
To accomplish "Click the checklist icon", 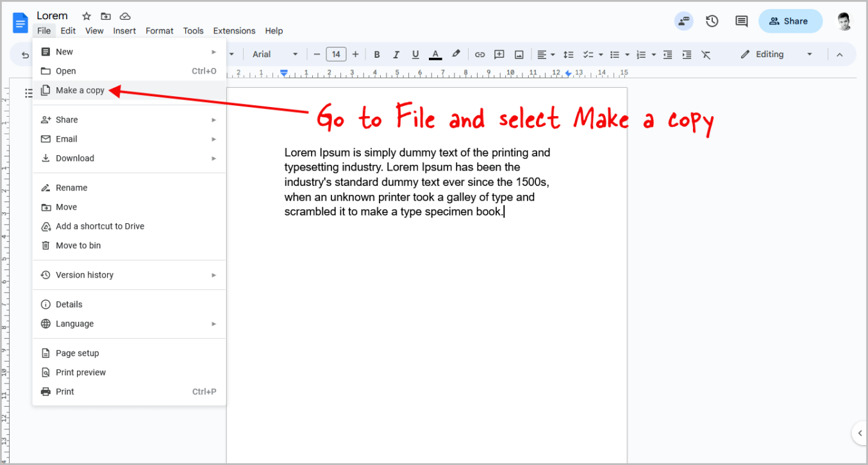I will click(x=587, y=55).
